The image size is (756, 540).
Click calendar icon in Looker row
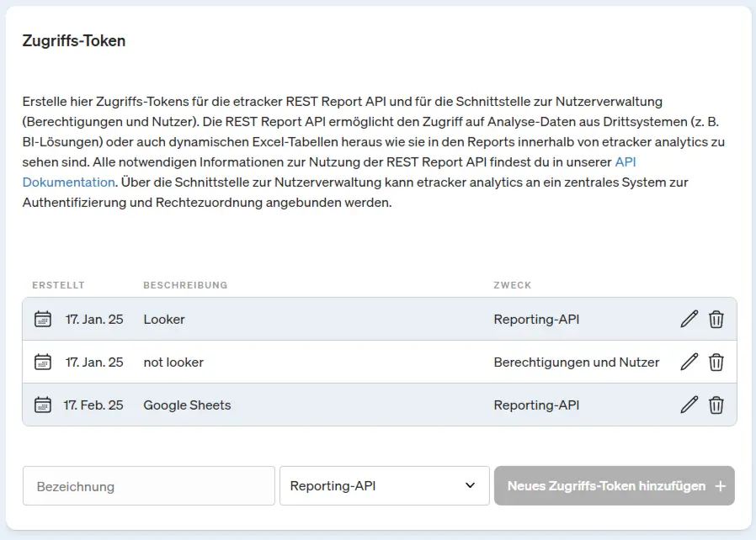tap(43, 319)
